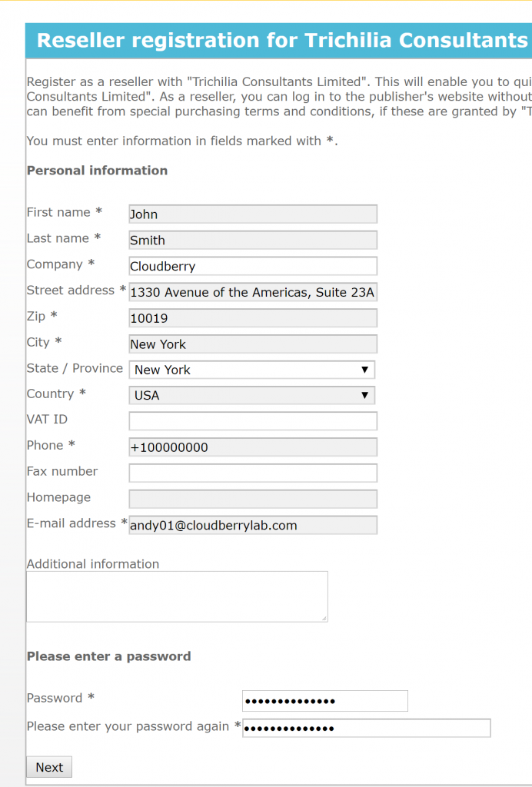532x787 pixels.
Task: Open the State / Province dropdown
Action: pos(251,370)
